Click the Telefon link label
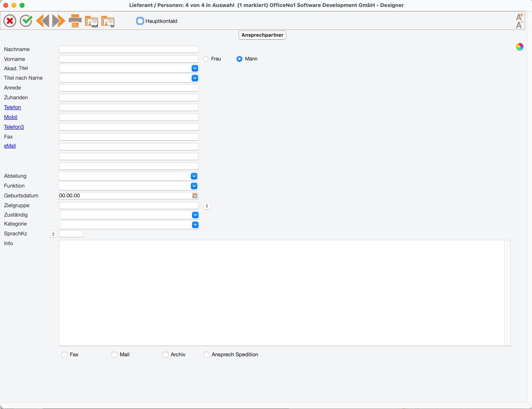The image size is (532, 409). click(13, 107)
